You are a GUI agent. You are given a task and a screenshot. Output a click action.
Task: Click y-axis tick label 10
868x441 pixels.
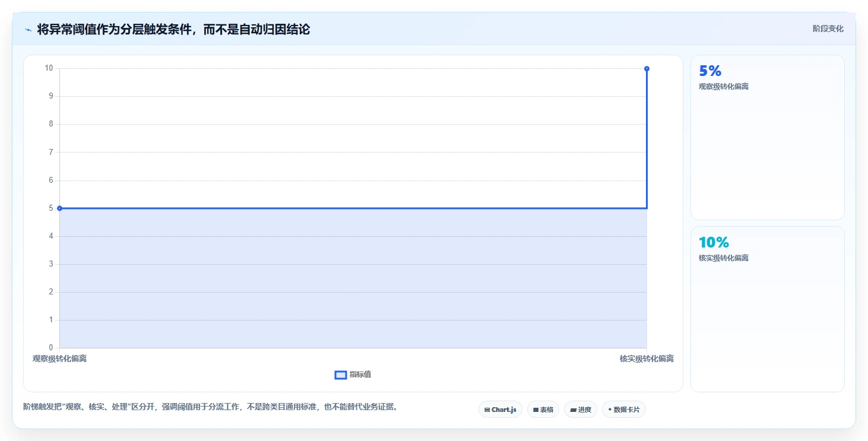[49, 68]
